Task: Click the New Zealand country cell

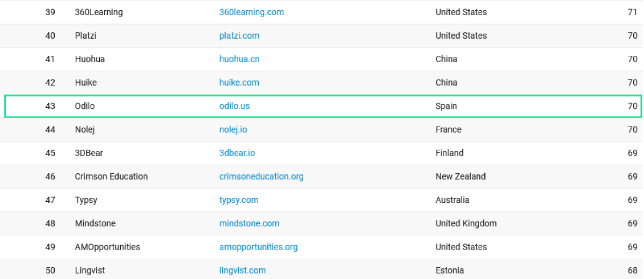Action: 460,177
